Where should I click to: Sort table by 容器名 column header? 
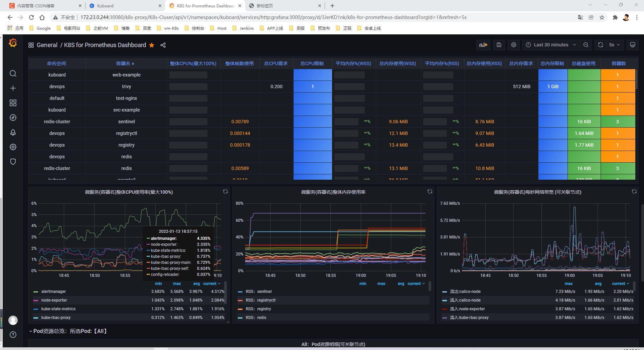[125, 63]
